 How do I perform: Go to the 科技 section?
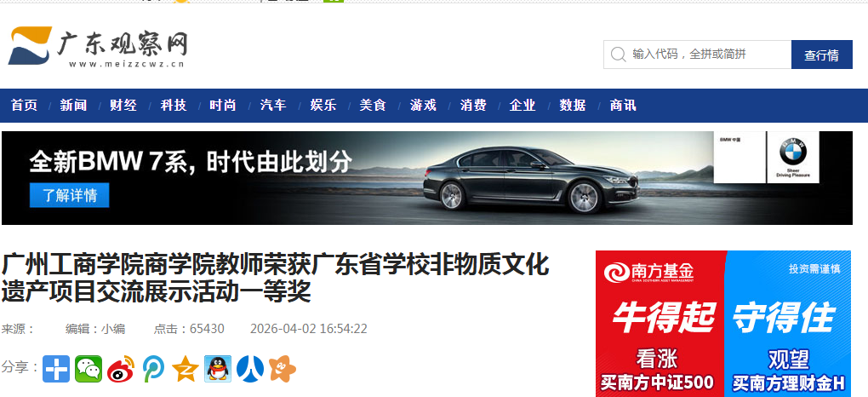point(174,106)
